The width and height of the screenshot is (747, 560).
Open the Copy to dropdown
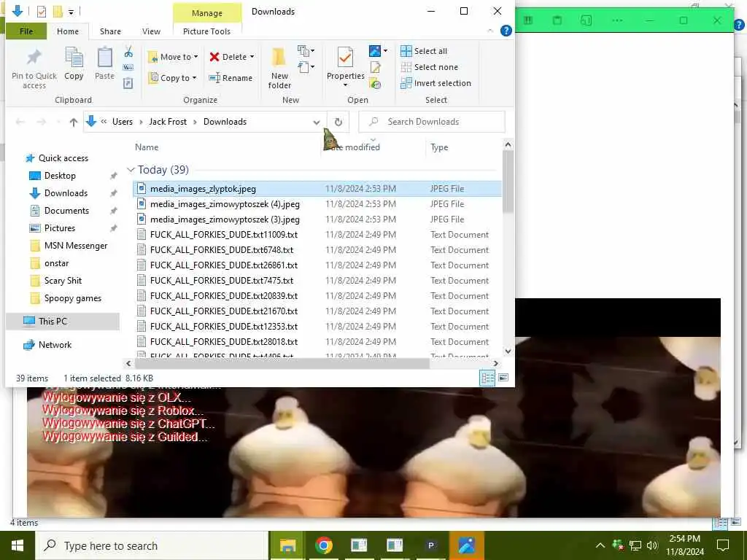pos(172,78)
